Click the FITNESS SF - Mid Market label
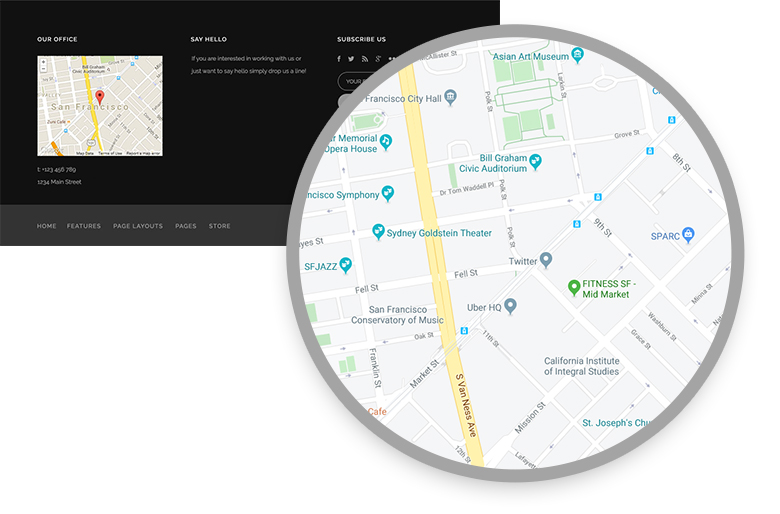The height and width of the screenshot is (514, 780). 609,289
